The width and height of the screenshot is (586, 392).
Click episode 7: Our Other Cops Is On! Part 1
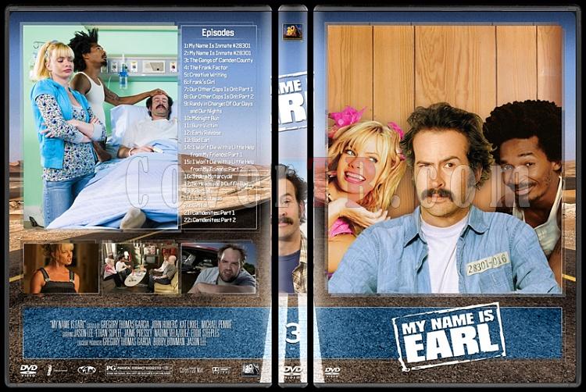[x=218, y=89]
